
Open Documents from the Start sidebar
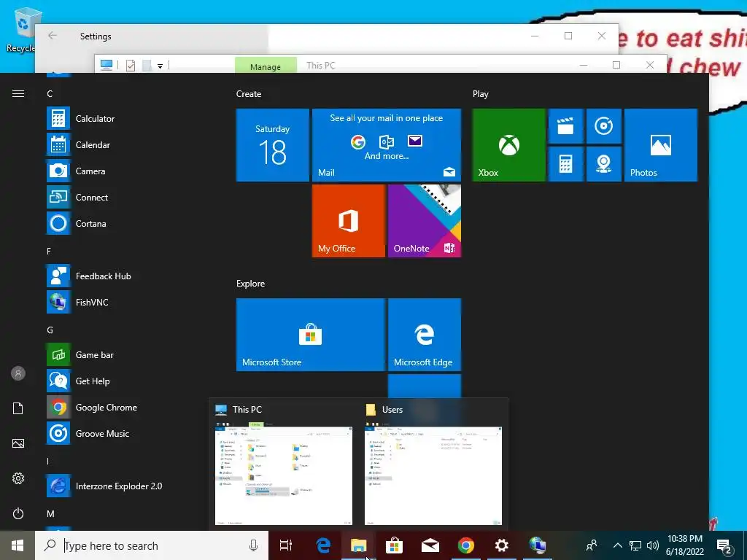18,408
